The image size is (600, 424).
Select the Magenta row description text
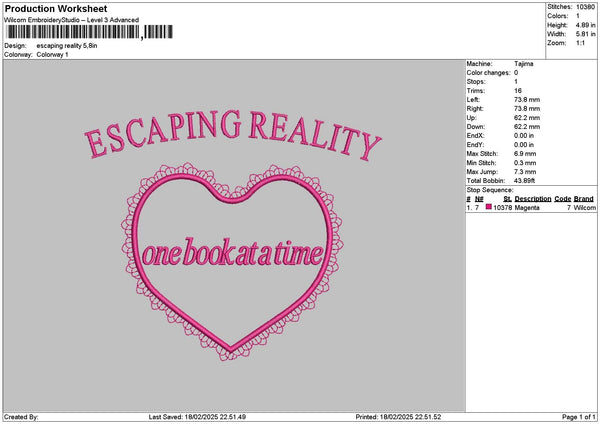(x=530, y=207)
